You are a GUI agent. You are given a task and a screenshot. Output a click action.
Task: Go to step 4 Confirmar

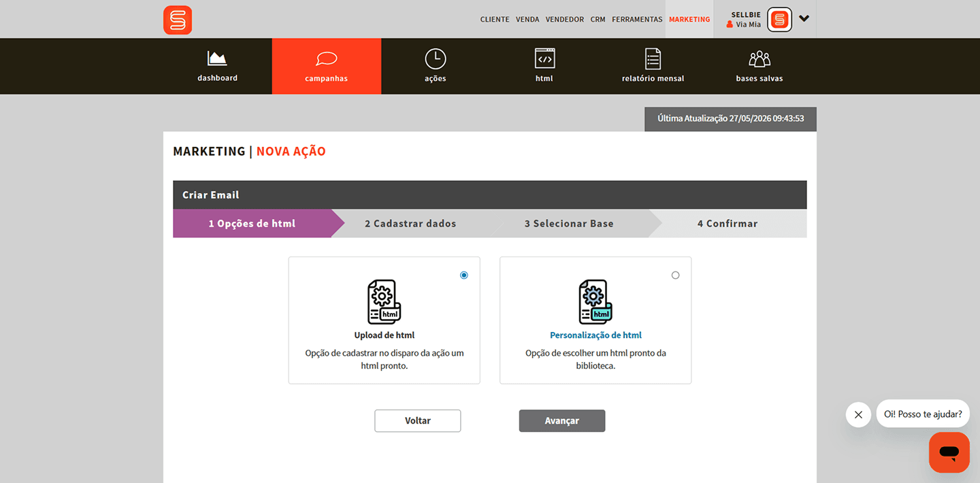tap(728, 223)
